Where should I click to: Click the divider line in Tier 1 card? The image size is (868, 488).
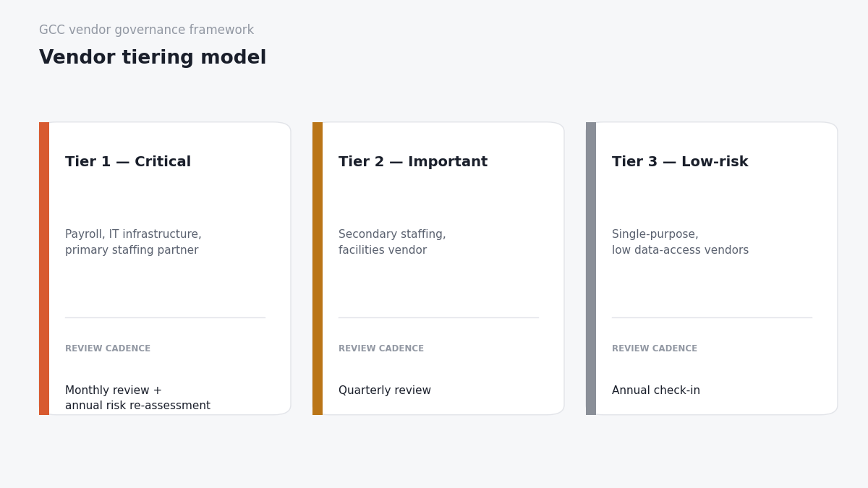coord(165,317)
